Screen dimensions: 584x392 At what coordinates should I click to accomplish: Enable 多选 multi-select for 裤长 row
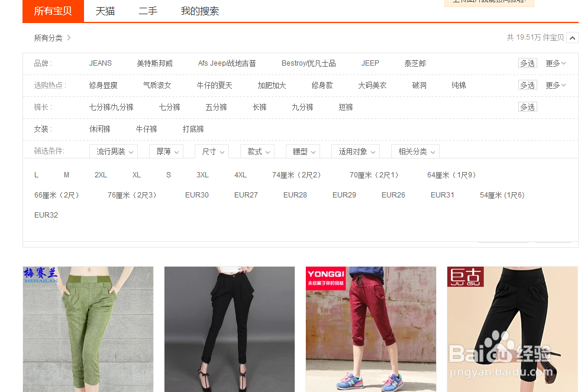point(527,107)
